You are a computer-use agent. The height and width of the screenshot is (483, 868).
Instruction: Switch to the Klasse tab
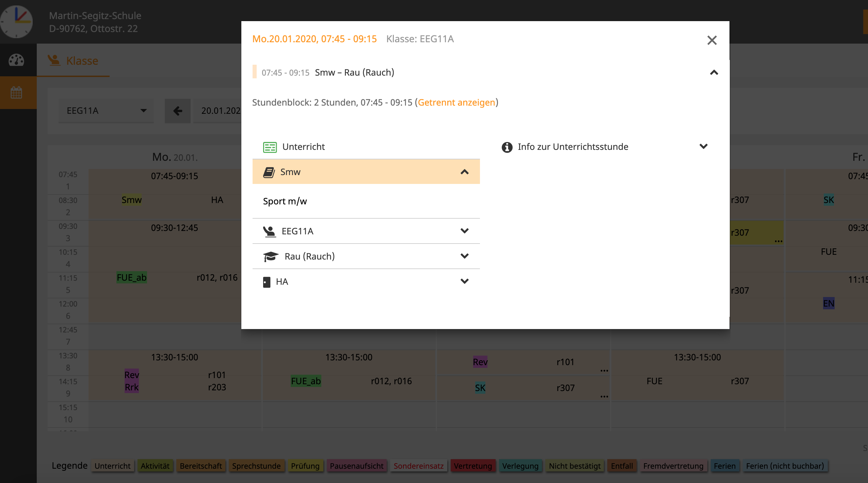[x=73, y=61]
